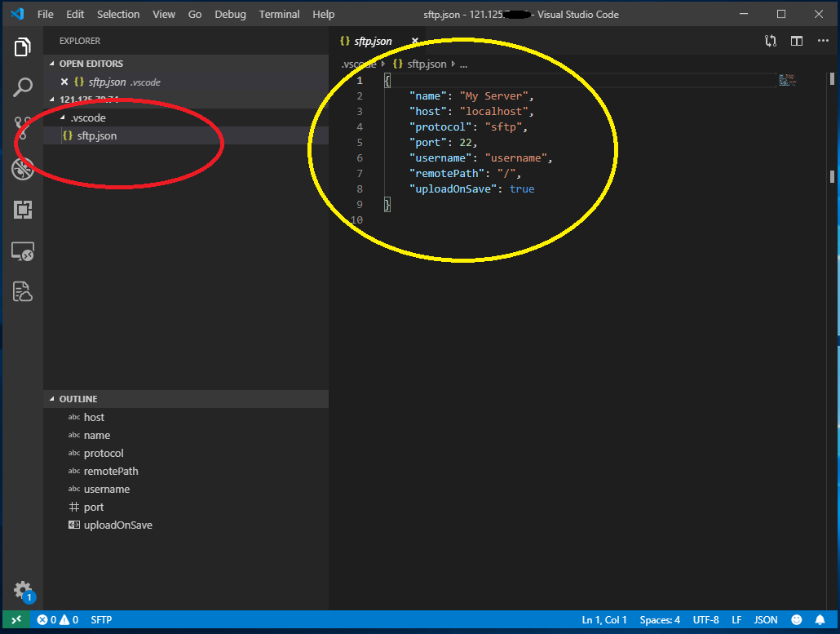
Task: Open the Manage gear settings icon
Action: click(24, 592)
